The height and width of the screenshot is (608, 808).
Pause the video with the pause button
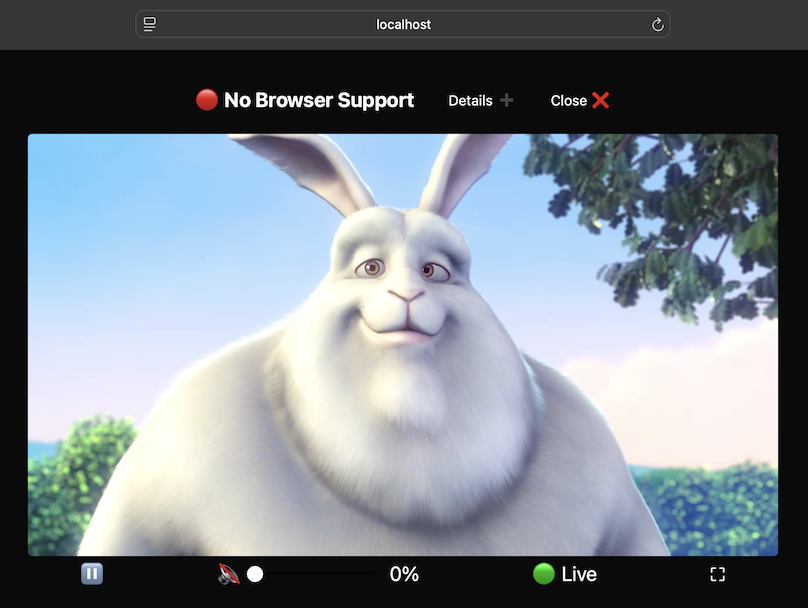[x=92, y=573]
